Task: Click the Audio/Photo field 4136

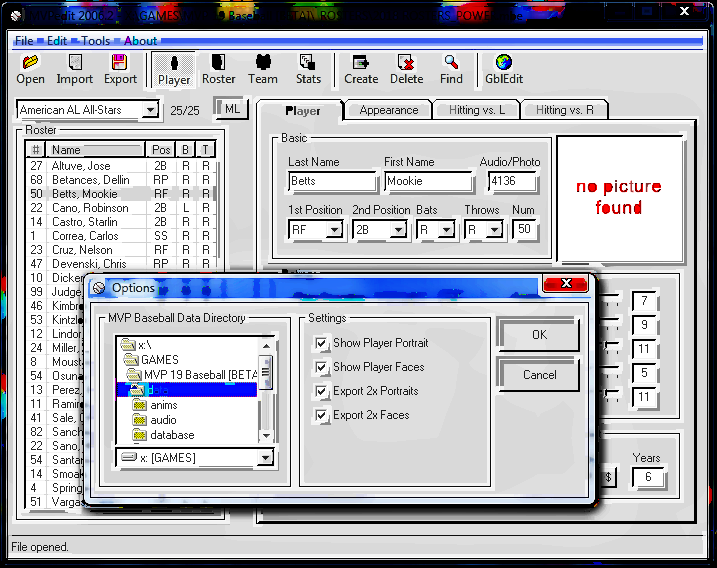Action: 512,182
